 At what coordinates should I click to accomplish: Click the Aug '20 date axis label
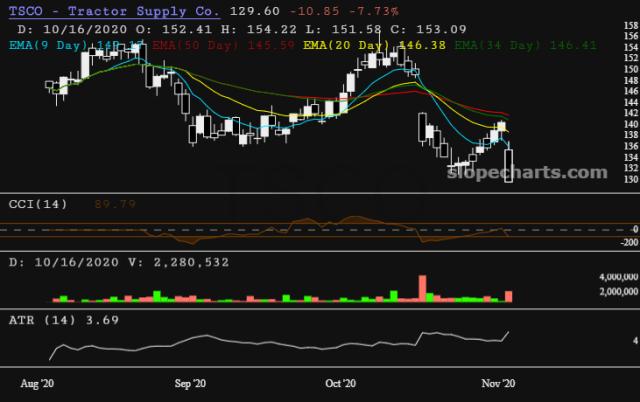click(x=38, y=383)
